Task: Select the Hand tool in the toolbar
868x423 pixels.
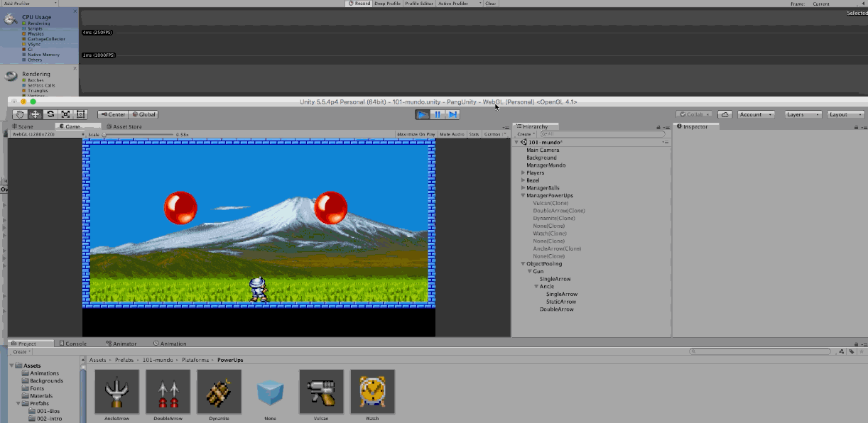Action: (x=20, y=114)
